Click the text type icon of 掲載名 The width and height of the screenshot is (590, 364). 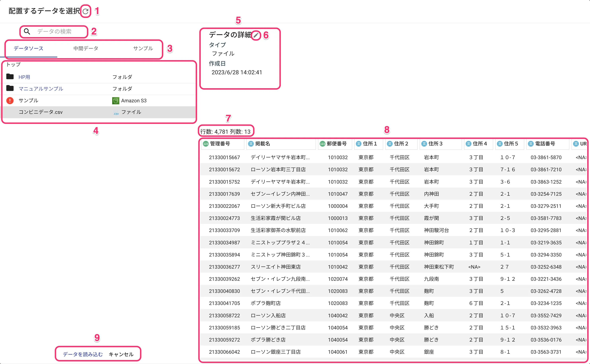251,144
